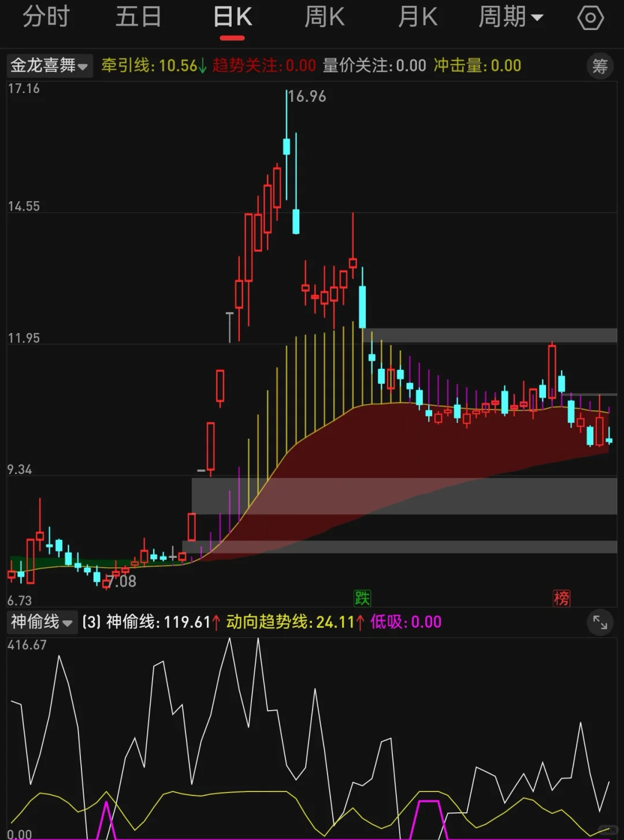Tap the 17.16 price axis label
This screenshot has width=624, height=840.
click(24, 88)
